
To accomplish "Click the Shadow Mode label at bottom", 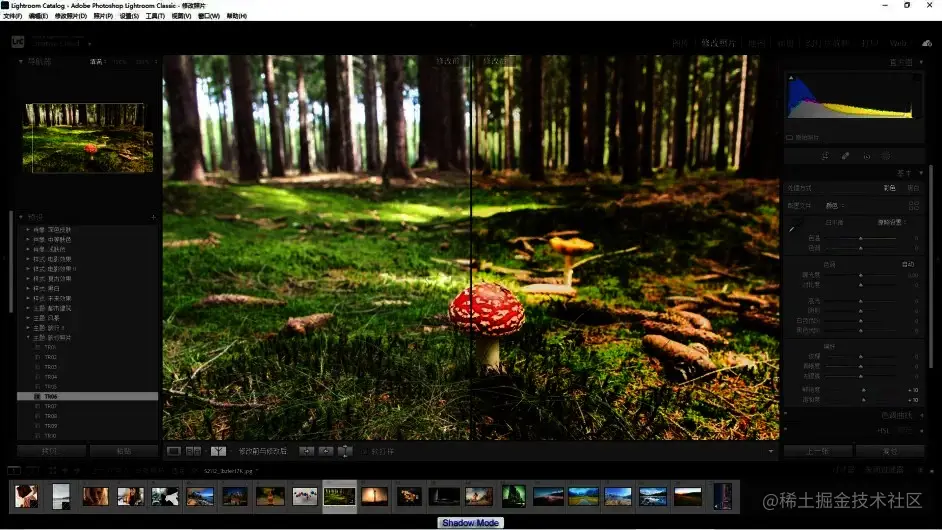I will pos(470,523).
